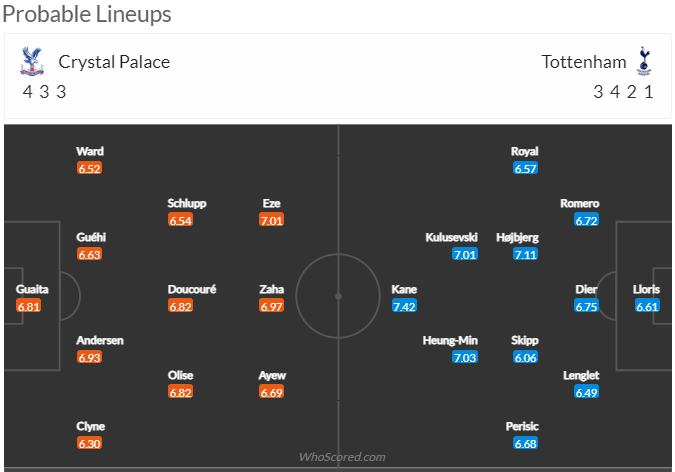675x472 pixels.
Task: Click the WhoScored.com watermark
Action: click(342, 457)
